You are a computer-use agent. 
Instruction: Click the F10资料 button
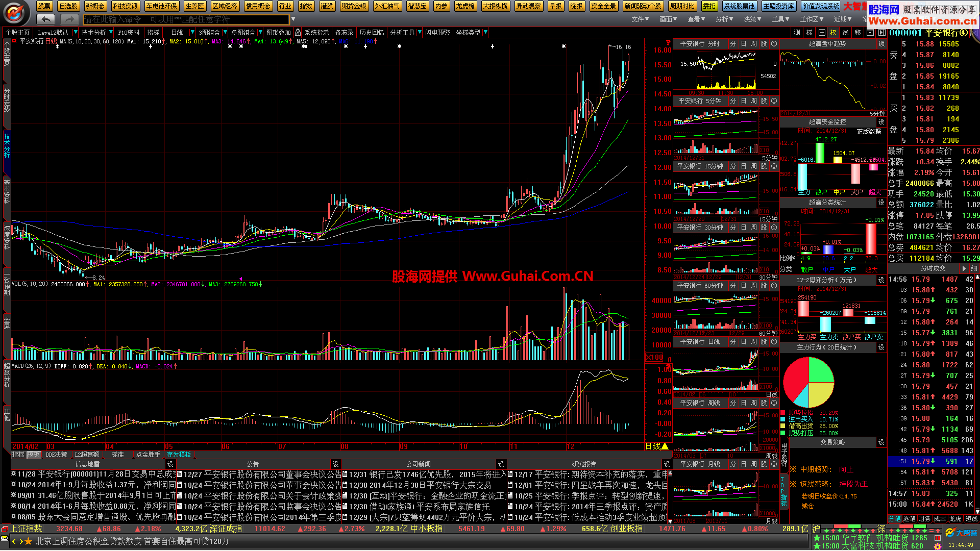click(x=129, y=33)
